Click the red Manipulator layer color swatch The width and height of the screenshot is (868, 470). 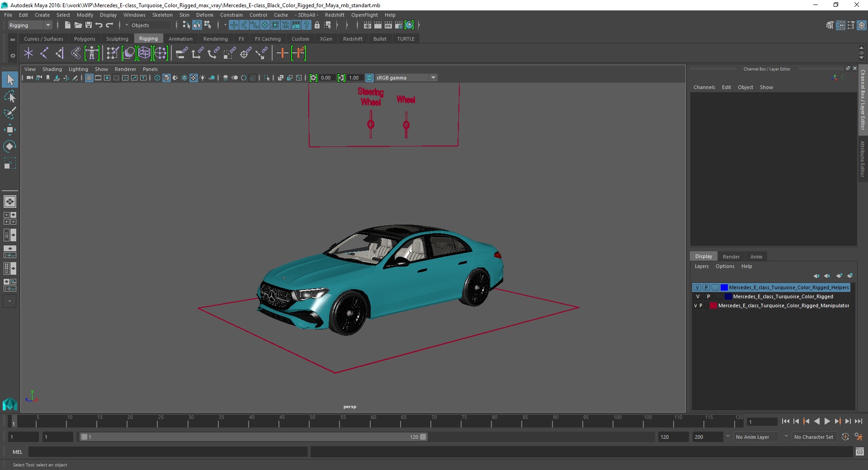click(x=713, y=305)
